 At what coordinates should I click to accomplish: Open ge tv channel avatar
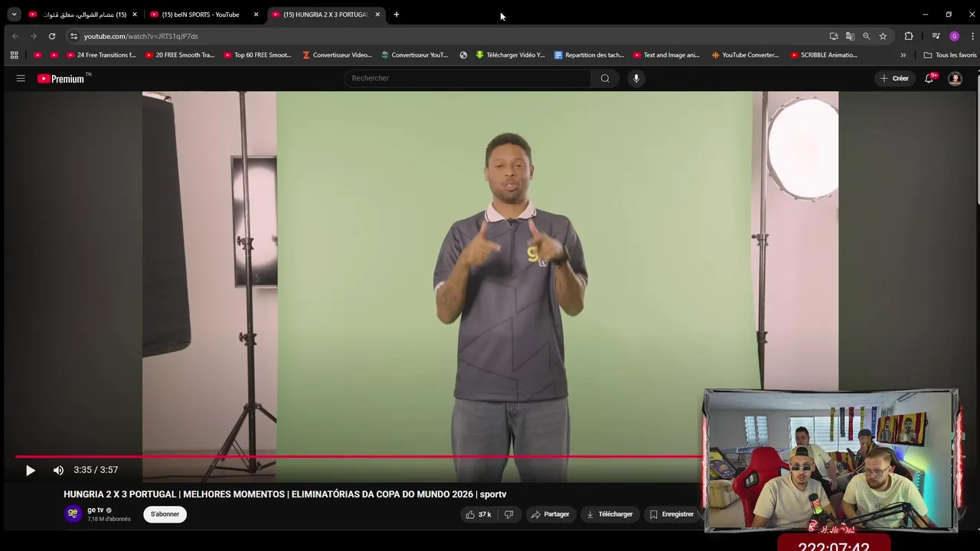coord(73,514)
